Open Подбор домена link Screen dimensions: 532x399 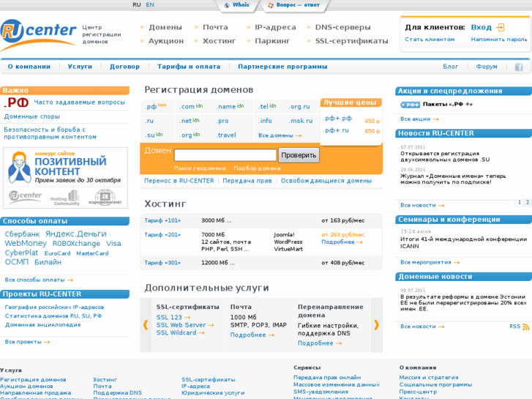(257, 168)
